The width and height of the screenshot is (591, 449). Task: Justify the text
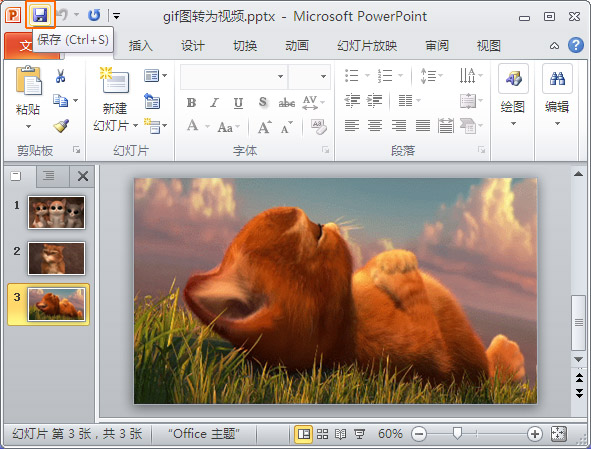coord(423,125)
